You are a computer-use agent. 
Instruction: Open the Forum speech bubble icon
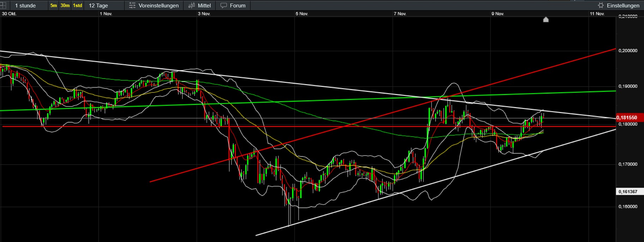point(224,6)
